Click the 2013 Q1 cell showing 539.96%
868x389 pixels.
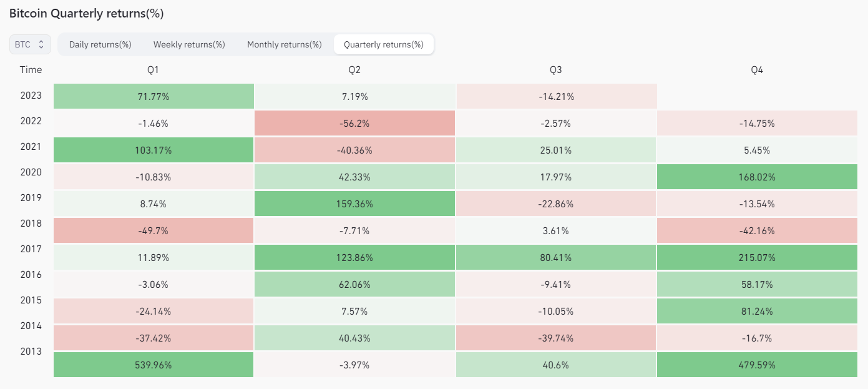coord(154,365)
